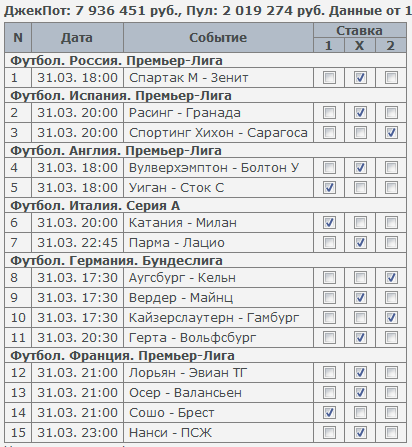This screenshot has width=412, height=447.
Task: Check the 2 box for Нанси - ПСЖ
Action: [391, 433]
